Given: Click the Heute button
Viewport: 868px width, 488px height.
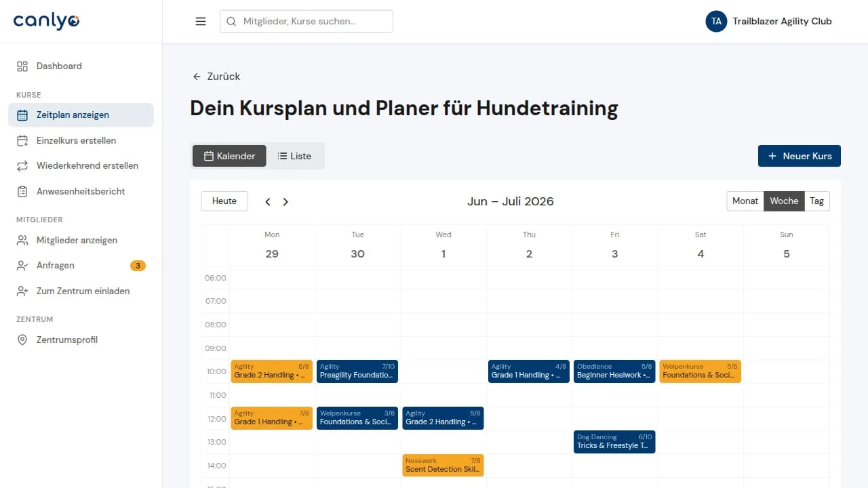Looking at the screenshot, I should point(224,201).
